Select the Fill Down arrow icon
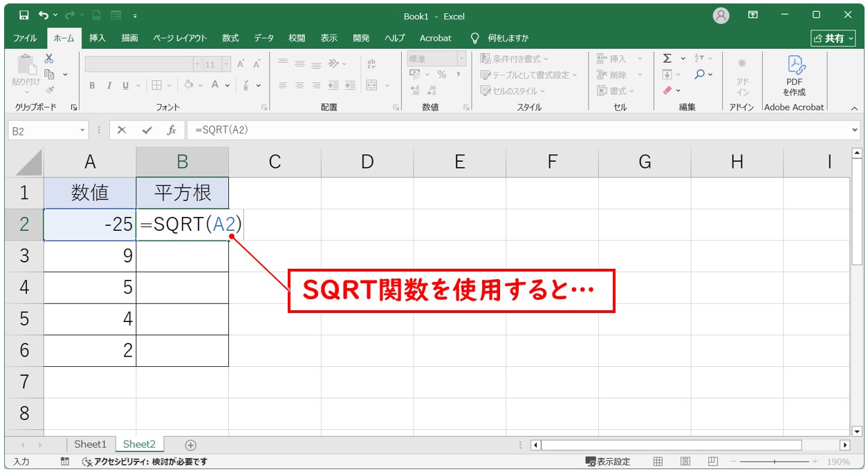Viewport: 868px width, 474px height. pyautogui.click(x=667, y=75)
